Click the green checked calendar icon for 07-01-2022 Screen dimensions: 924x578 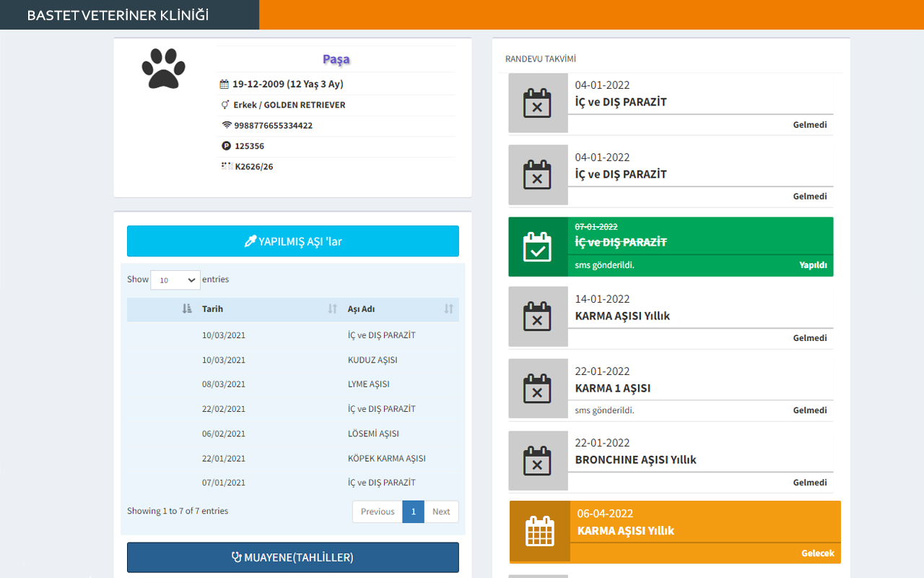coord(537,247)
